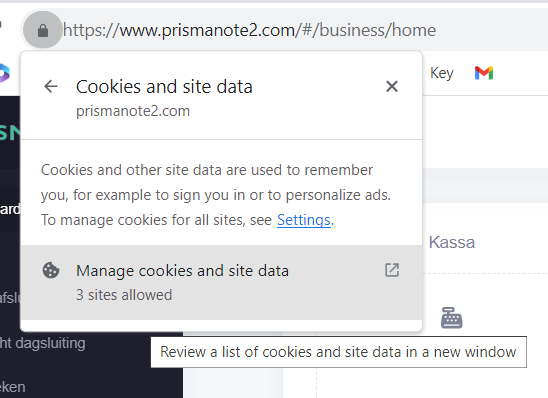Click the lock site information icon
The width and height of the screenshot is (548, 398).
[43, 30]
